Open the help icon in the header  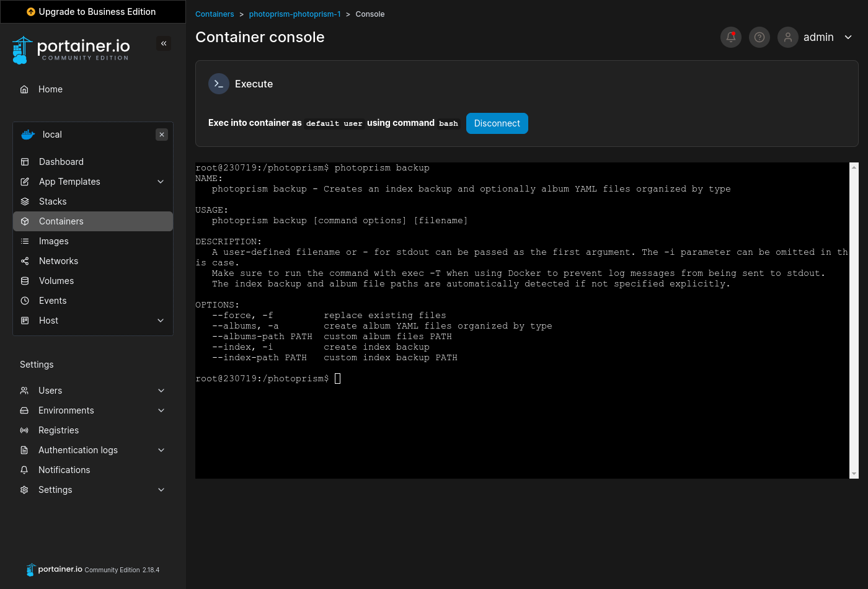[x=759, y=37]
